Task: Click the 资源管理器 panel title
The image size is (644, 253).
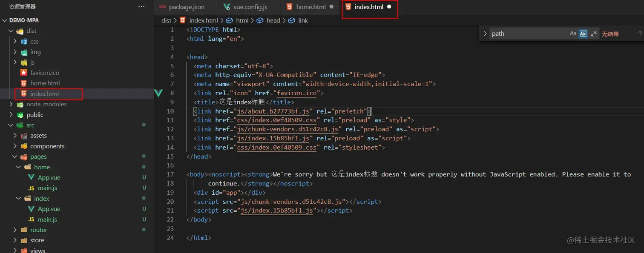Action: click(23, 7)
